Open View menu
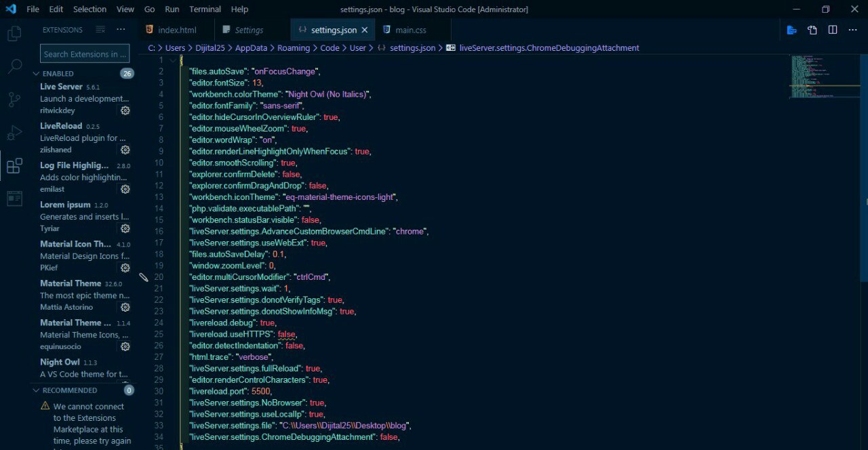 coord(125,9)
